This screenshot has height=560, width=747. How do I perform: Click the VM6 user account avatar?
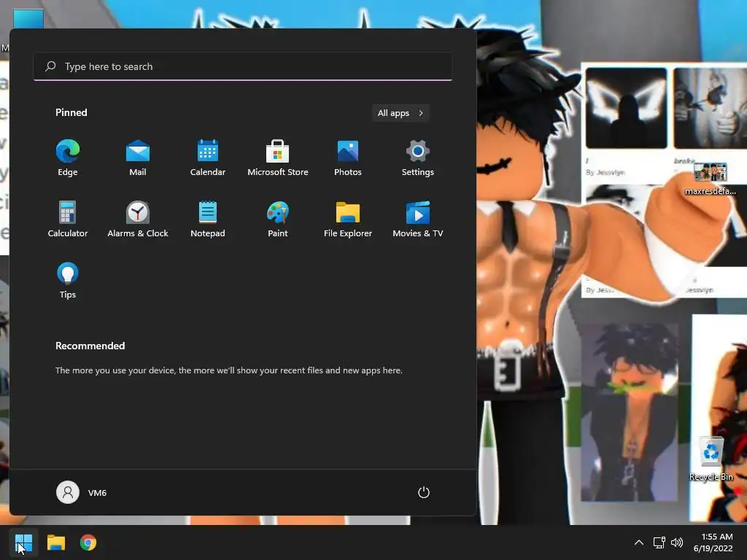(x=68, y=492)
